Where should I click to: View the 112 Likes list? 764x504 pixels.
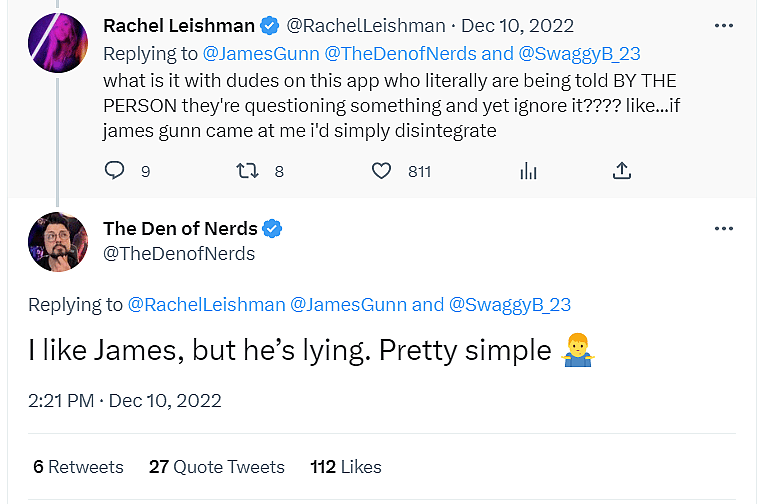point(346,467)
